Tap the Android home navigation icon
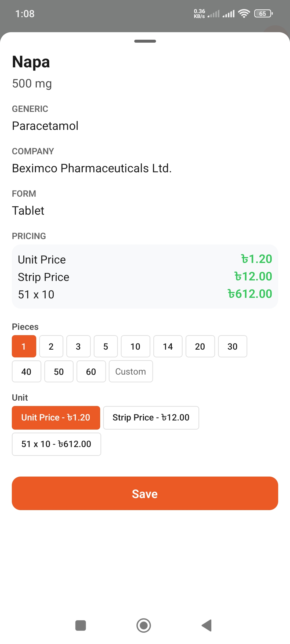Screen dimensions: 290x644 144,625
